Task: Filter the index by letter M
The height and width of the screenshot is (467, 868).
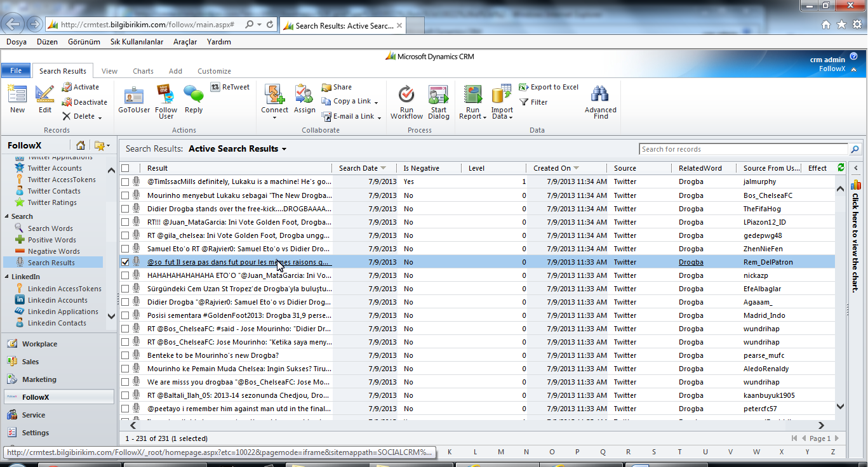Action: click(x=501, y=452)
